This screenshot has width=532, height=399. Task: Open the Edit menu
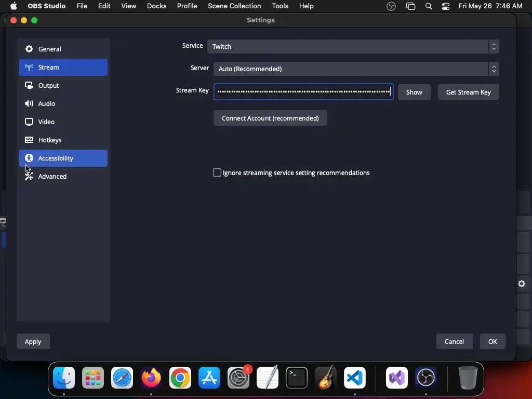[x=104, y=6]
